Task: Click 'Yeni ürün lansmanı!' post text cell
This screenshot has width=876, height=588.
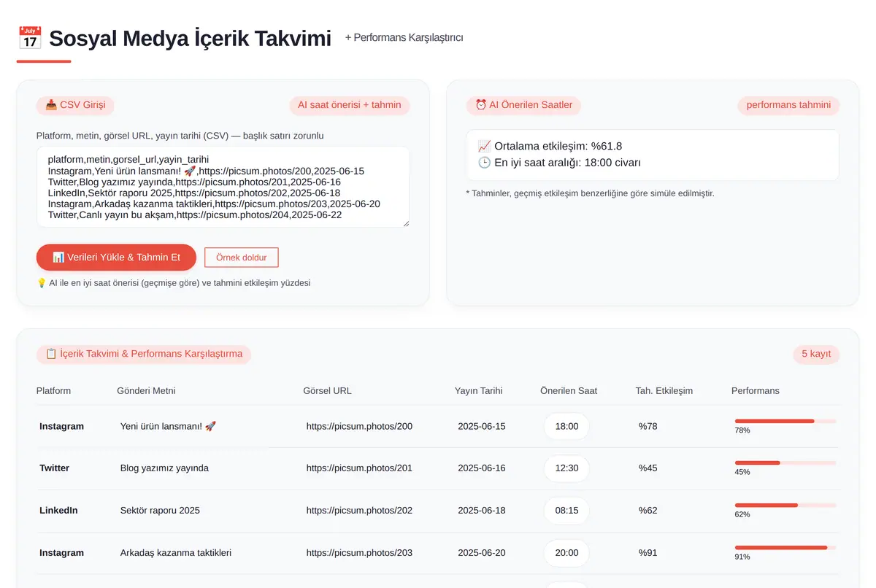Action: [168, 426]
